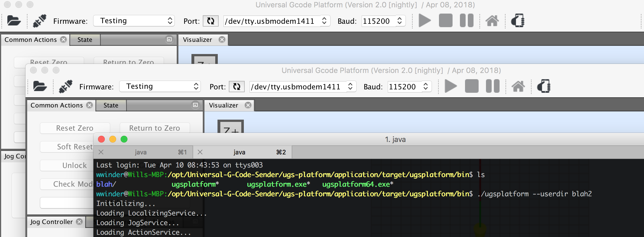Select Visualizer tab in back window
Image resolution: width=644 pixels, height=237 pixels.
197,40
